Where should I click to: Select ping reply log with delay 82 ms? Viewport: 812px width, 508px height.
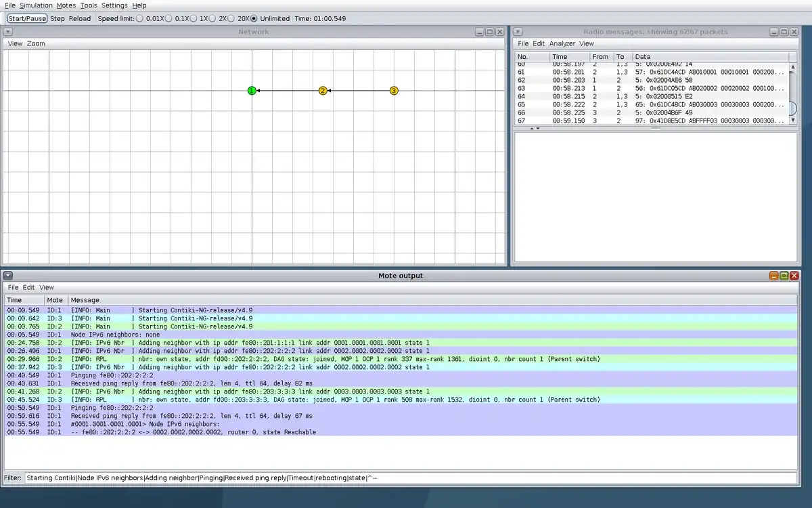(401, 383)
